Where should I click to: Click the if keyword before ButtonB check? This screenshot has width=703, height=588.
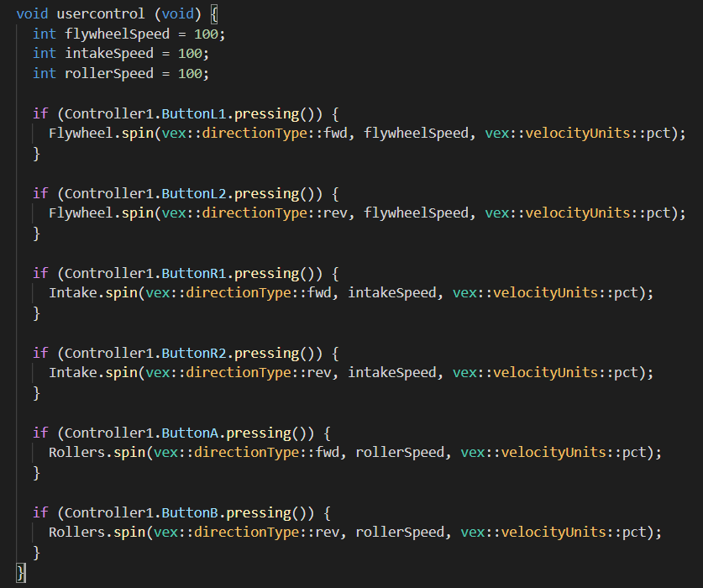pyautogui.click(x=40, y=513)
